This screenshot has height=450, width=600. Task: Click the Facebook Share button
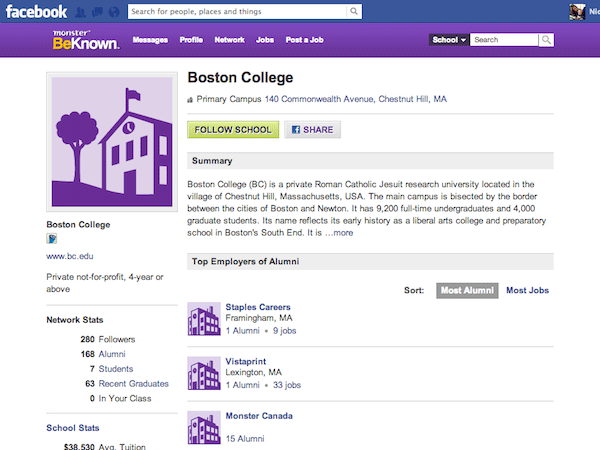coord(312,130)
